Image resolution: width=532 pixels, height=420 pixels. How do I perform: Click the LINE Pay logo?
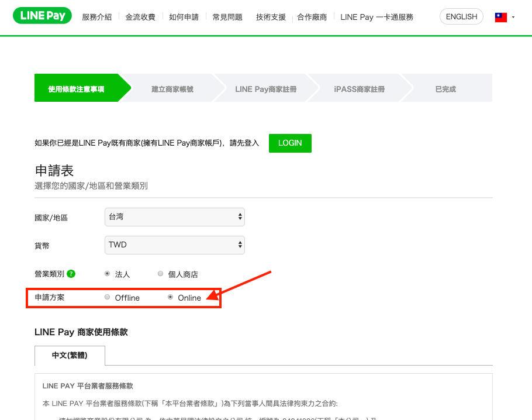point(42,16)
